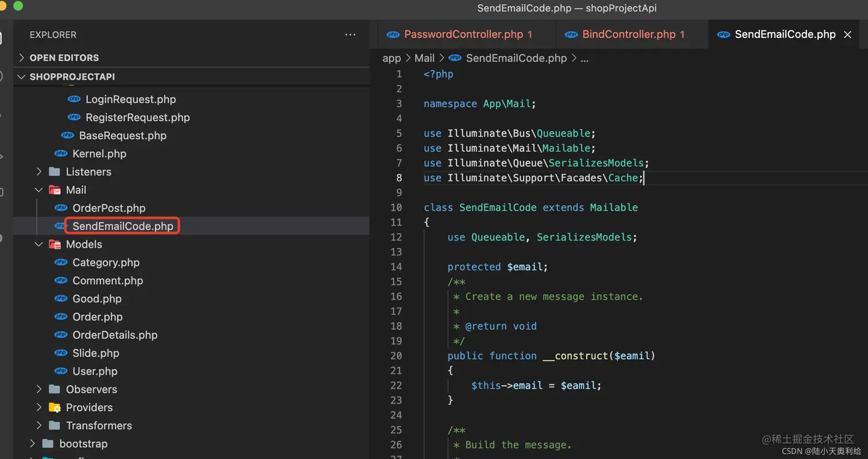This screenshot has height=459, width=868.
Task: Click the Observers folder icon
Action: point(55,390)
